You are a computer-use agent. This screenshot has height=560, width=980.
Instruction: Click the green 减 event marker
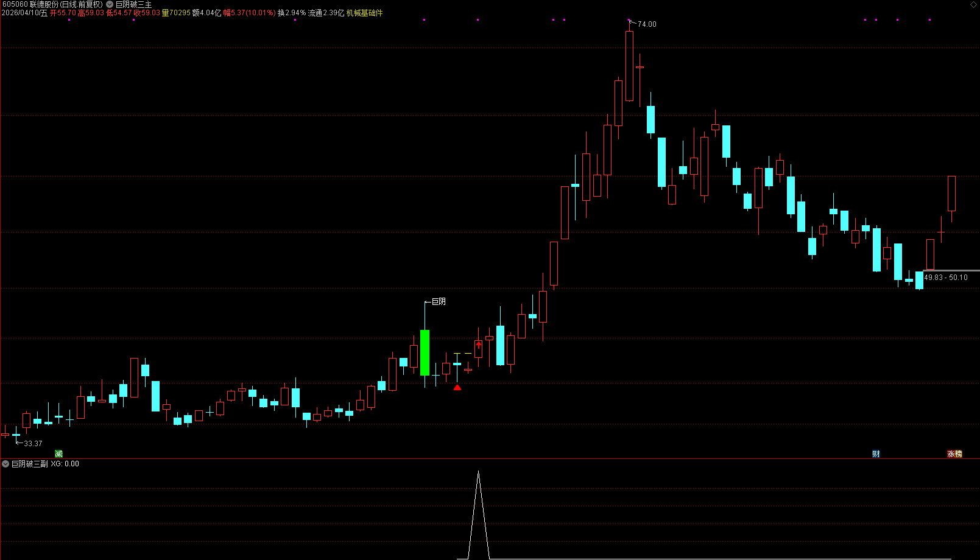(58, 453)
